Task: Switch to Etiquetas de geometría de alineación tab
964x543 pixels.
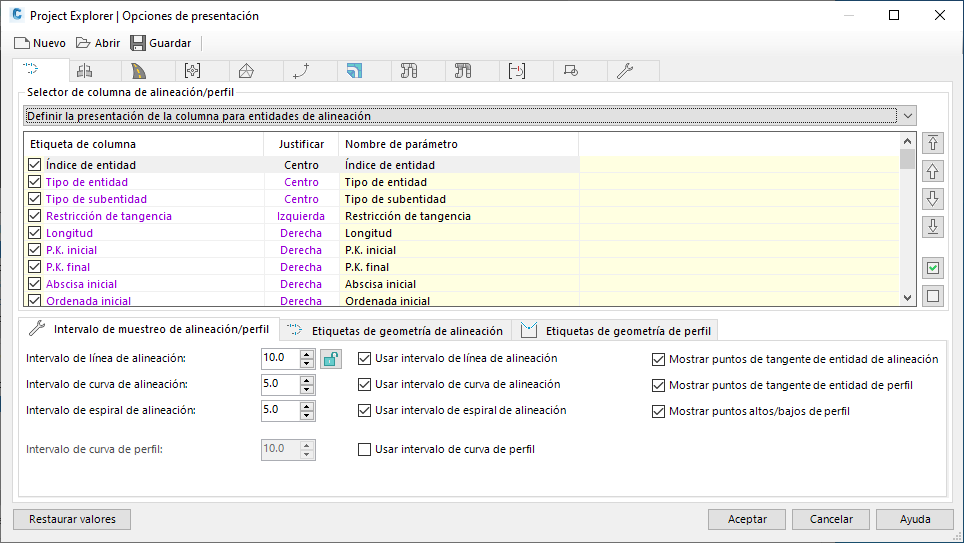Action: point(396,330)
